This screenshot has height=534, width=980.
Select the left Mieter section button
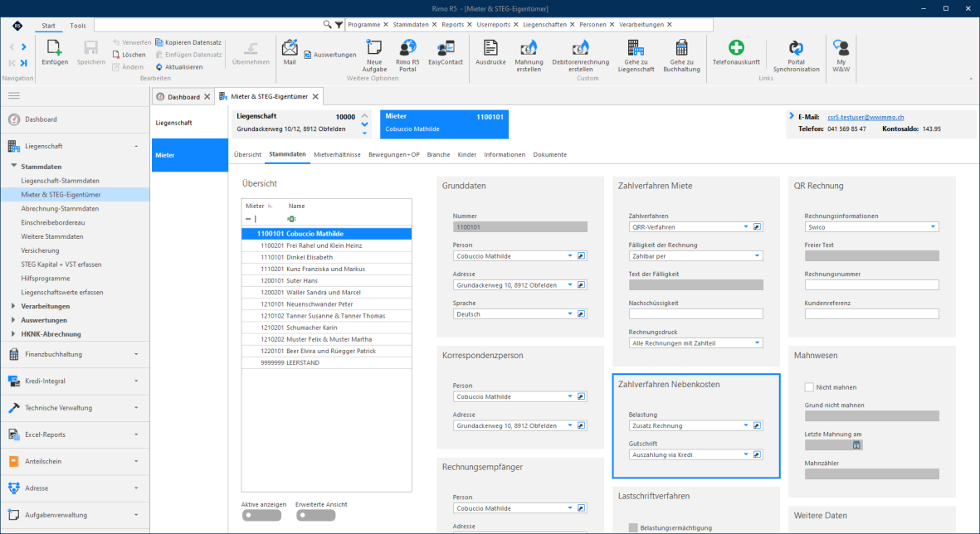pyautogui.click(x=189, y=155)
